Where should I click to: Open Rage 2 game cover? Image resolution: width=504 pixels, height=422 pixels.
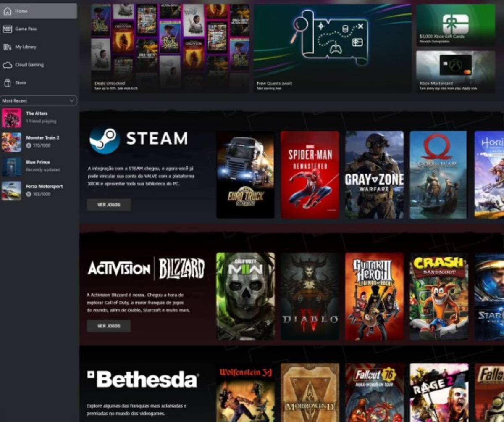[x=439, y=393]
